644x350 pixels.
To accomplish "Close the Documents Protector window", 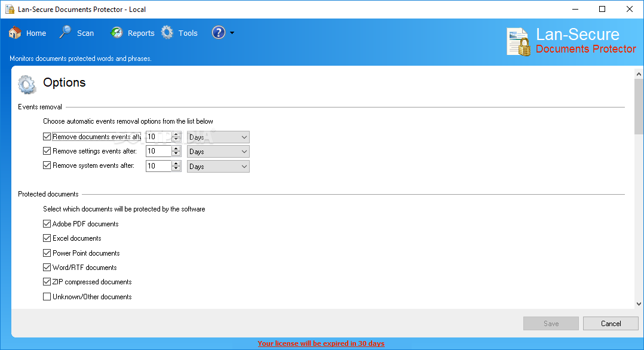I will tap(629, 9).
